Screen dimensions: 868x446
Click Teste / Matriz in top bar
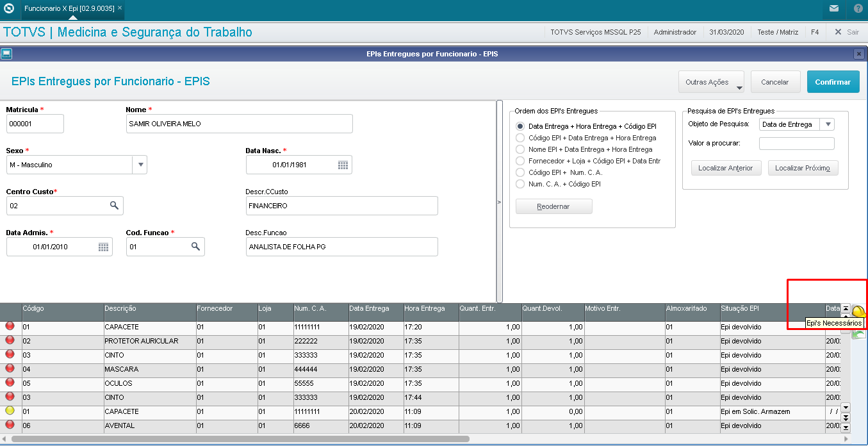coord(778,32)
